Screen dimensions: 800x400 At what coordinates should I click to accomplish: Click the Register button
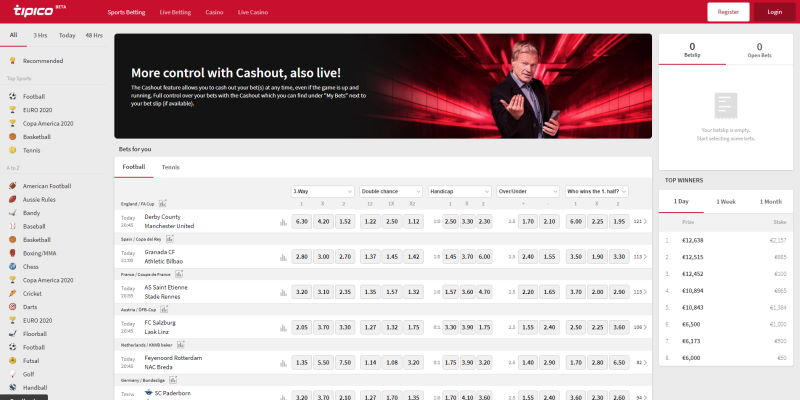(728, 12)
